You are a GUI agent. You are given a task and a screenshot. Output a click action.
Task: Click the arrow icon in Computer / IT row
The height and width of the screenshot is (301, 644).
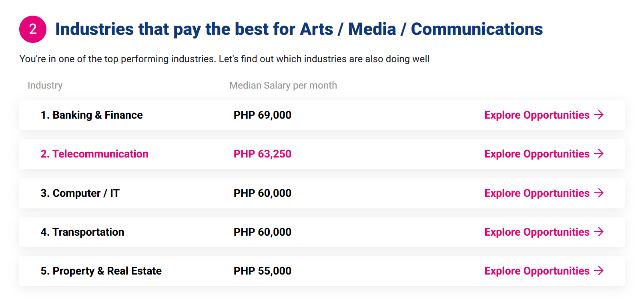599,193
